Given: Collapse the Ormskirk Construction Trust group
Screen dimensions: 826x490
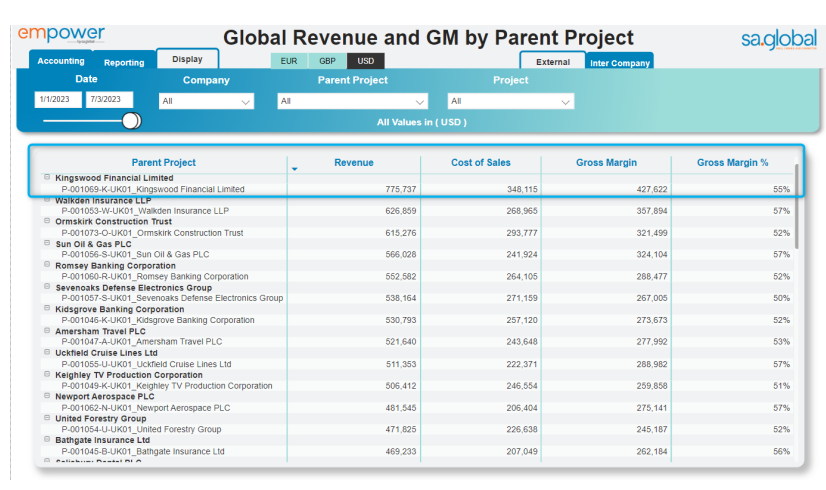Looking at the screenshot, I should coord(47,221).
